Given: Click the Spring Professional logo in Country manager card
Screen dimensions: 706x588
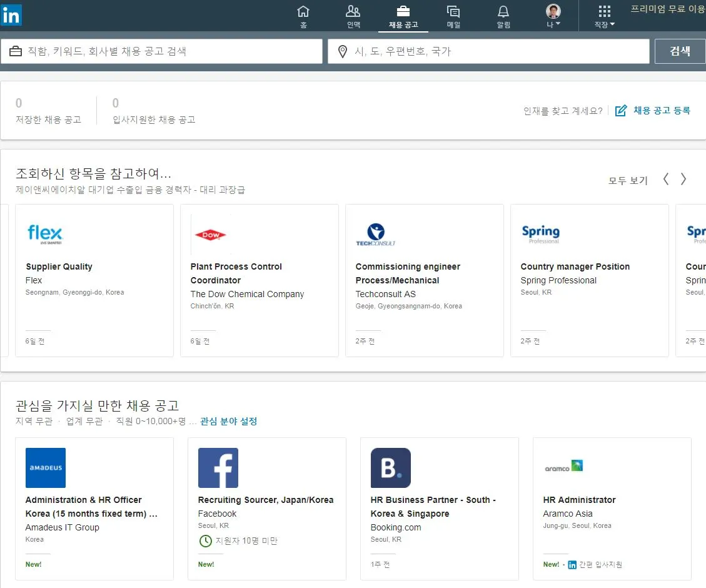Looking at the screenshot, I should pyautogui.click(x=541, y=235).
